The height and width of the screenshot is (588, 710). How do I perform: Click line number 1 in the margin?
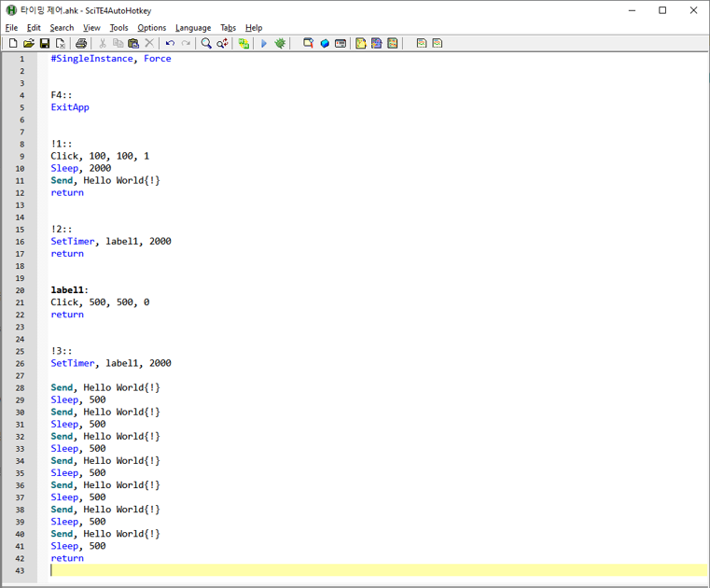tap(21, 59)
